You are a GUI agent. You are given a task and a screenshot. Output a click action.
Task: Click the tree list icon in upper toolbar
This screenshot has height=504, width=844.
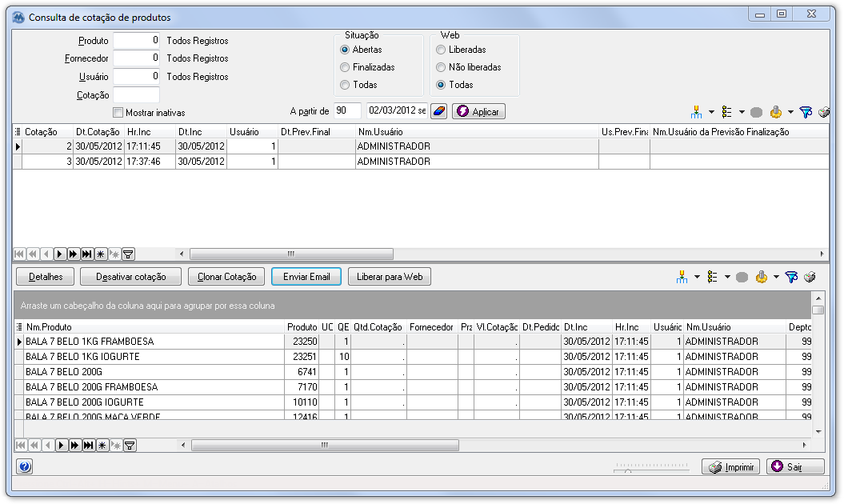[x=726, y=112]
